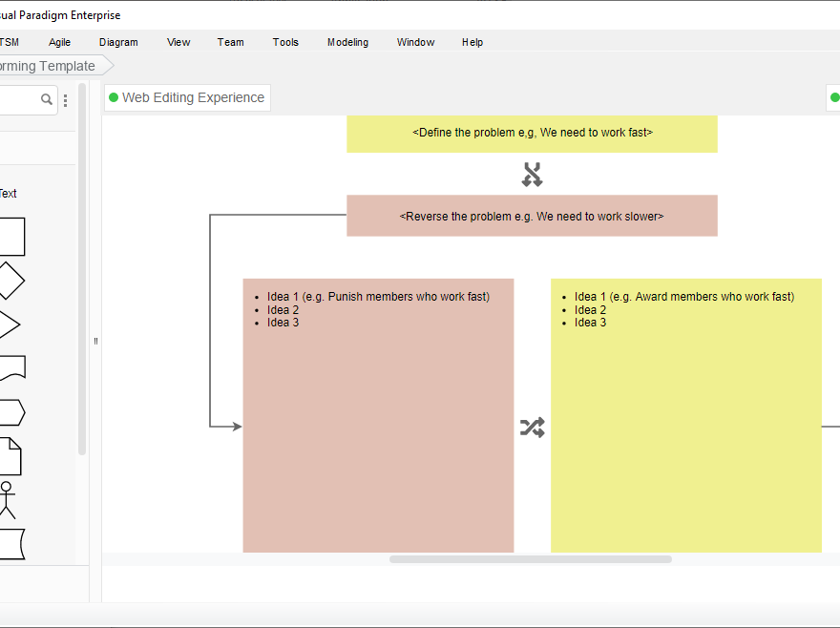Click the shuffle icon between idea boxes
Image resolution: width=840 pixels, height=628 pixels.
(x=532, y=428)
